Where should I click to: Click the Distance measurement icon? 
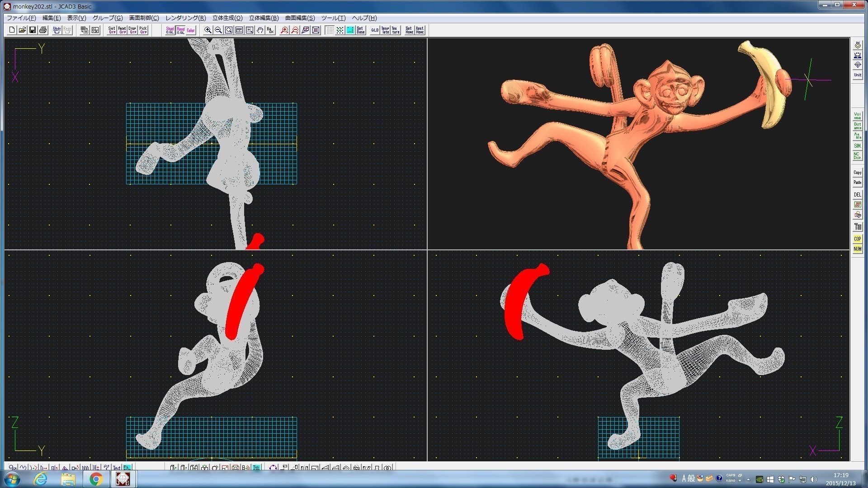857,126
